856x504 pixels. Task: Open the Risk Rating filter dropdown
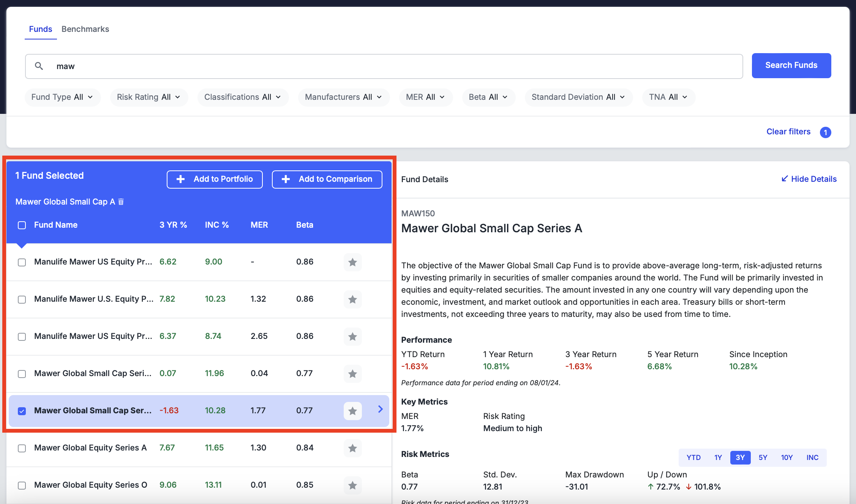(x=149, y=97)
